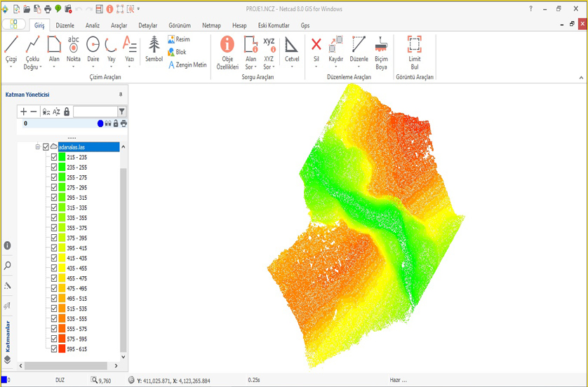Expand the Çoklu Doğru dropdown

[41, 67]
